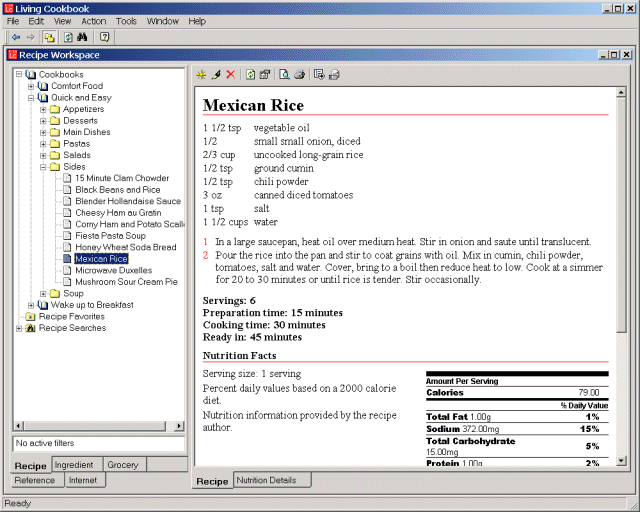The width and height of the screenshot is (640, 512).
Task: Open print preview magnifier icon
Action: [284, 75]
